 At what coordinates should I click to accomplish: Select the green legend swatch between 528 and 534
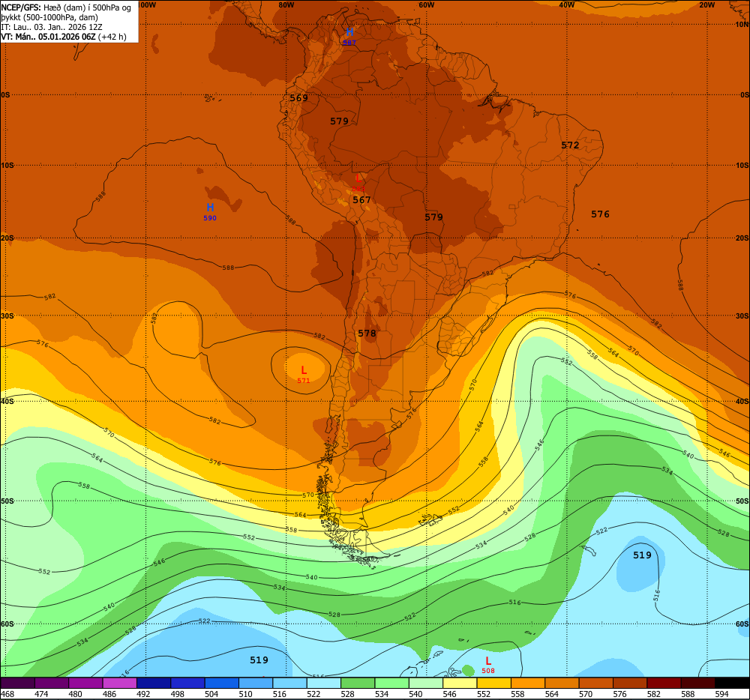coord(358,683)
